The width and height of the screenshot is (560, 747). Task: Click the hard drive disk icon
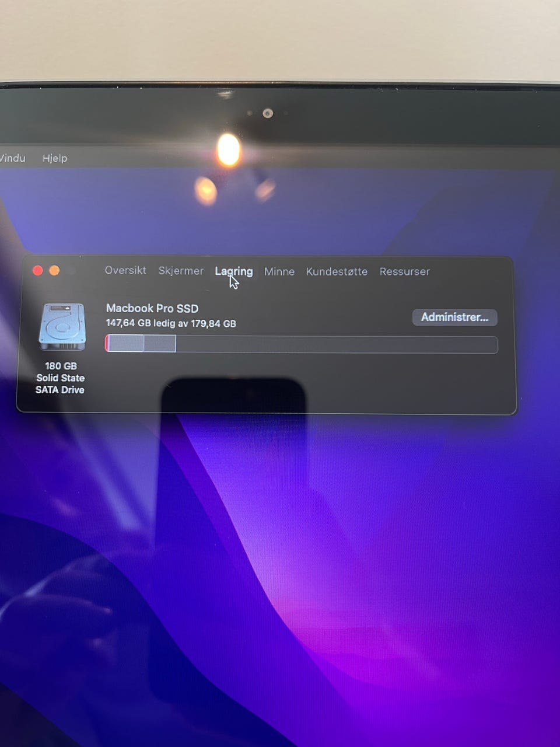(x=62, y=327)
